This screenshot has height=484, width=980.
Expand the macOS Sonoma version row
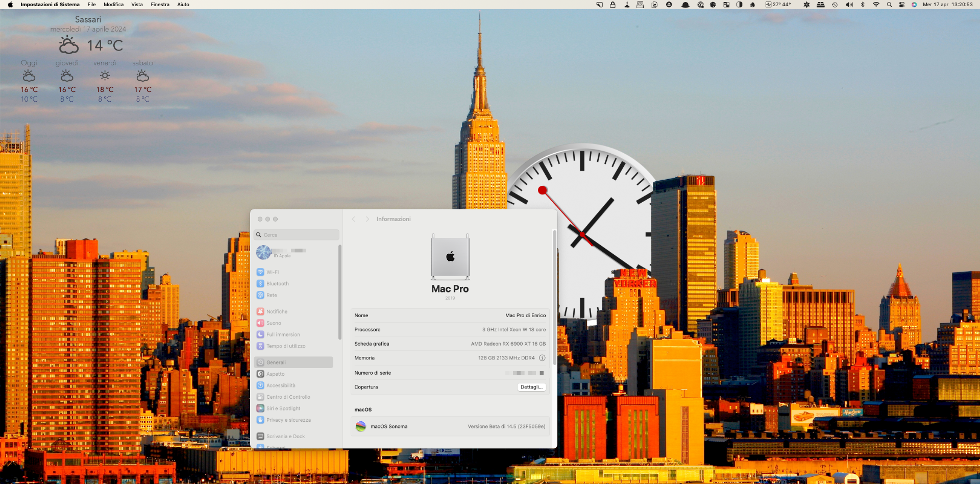(x=450, y=427)
